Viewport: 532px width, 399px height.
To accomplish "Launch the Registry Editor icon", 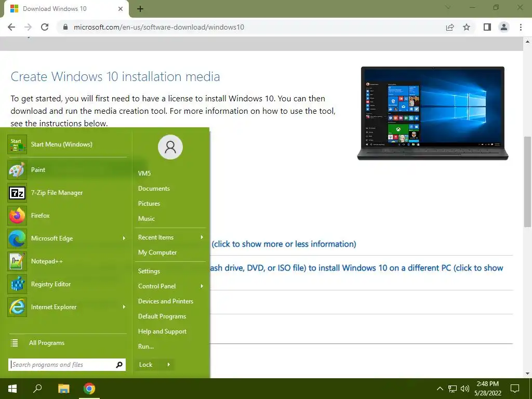I will [17, 284].
